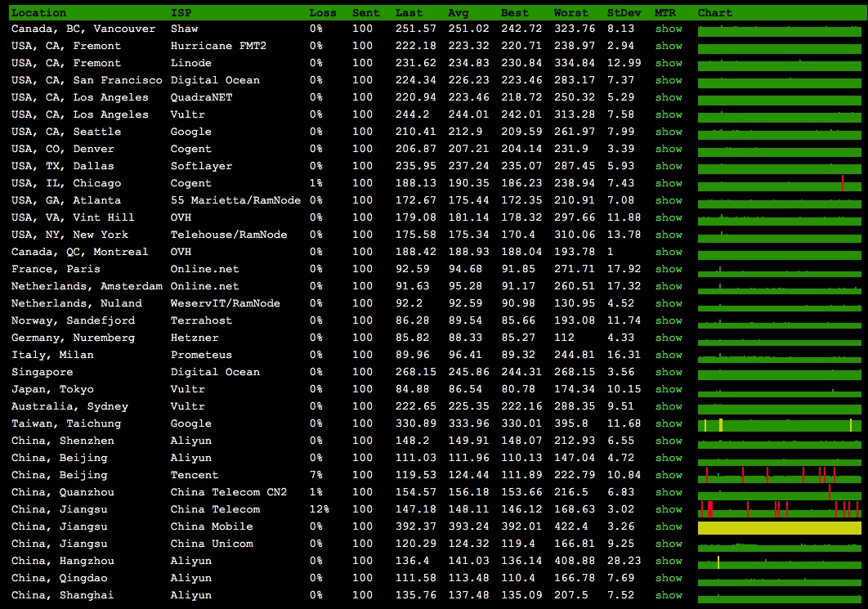
Task: Show MTR for Milan Prometeus row
Action: pos(669,355)
